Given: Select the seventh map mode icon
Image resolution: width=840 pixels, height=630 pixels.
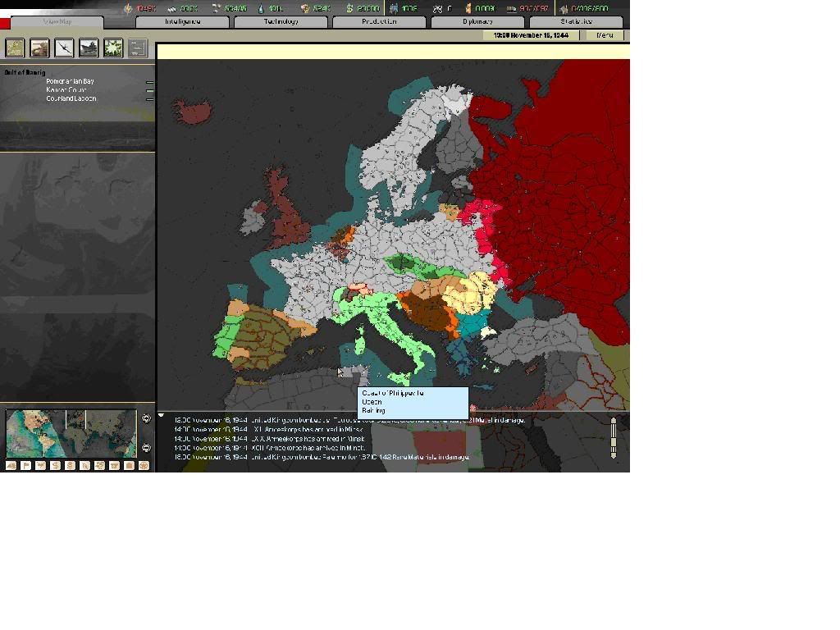Looking at the screenshot, I should 99,466.
